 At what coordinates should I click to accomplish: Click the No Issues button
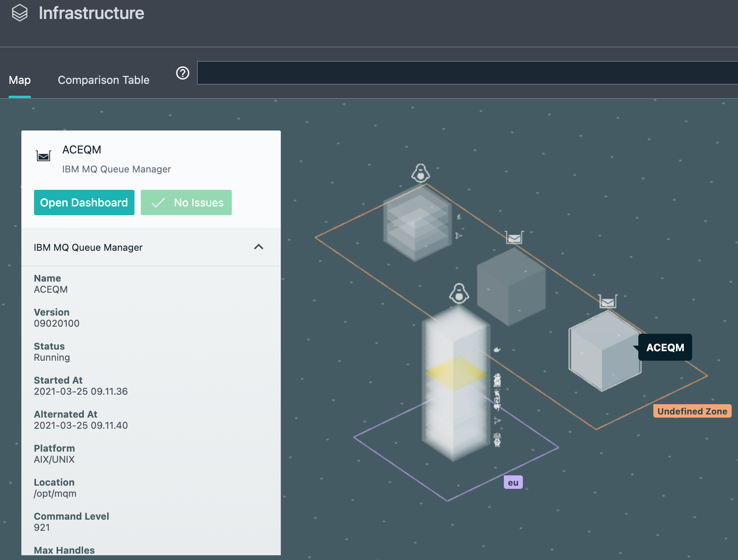tap(186, 202)
